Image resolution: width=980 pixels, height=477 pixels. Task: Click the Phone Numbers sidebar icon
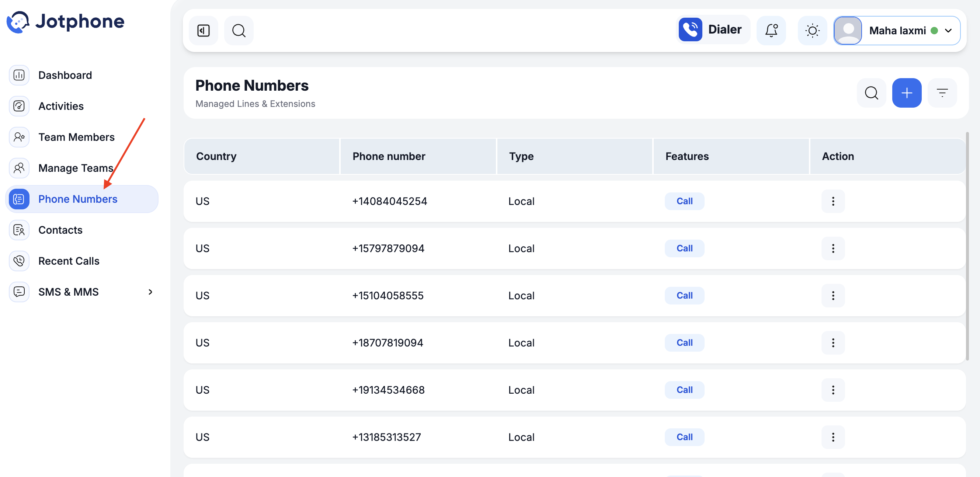click(x=19, y=199)
